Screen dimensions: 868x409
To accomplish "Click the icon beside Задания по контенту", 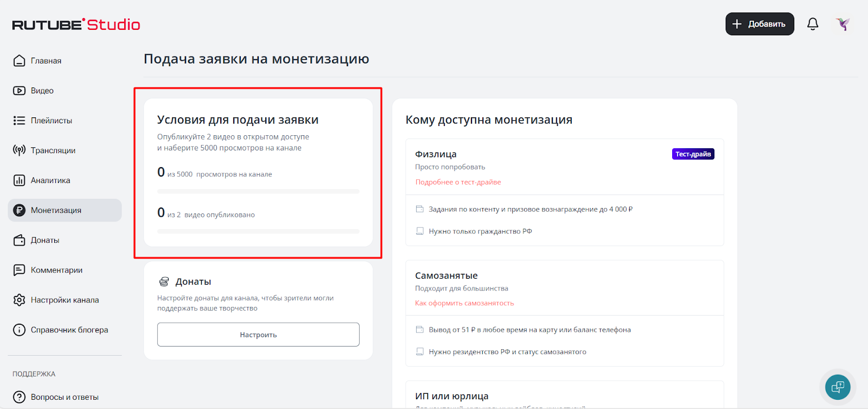I will [x=419, y=209].
